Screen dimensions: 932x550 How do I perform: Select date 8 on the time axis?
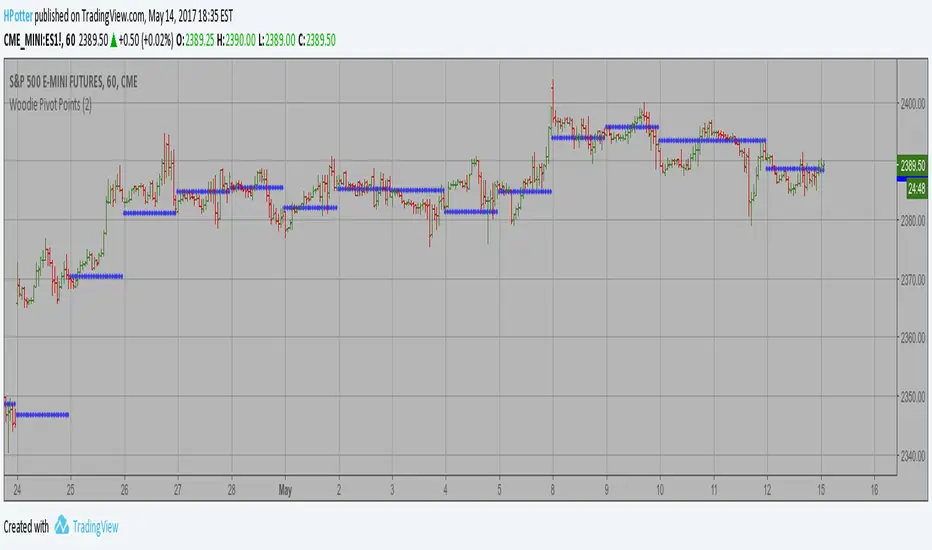pos(552,487)
